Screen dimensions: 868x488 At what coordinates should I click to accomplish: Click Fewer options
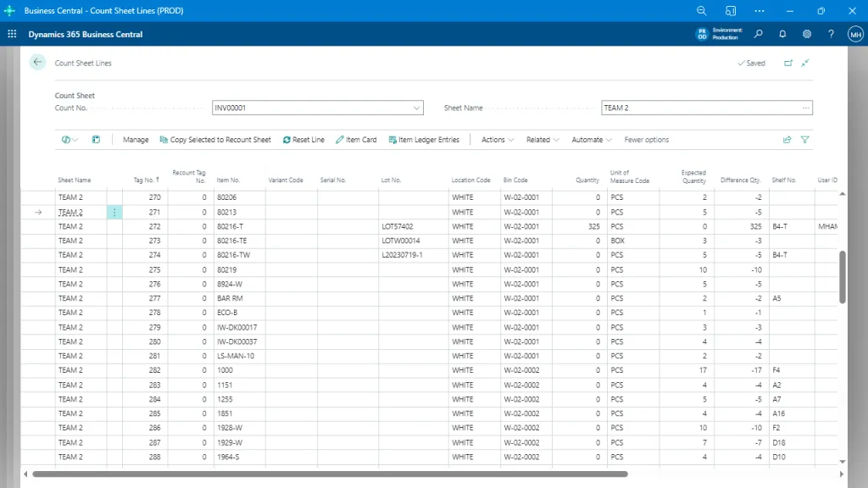646,139
